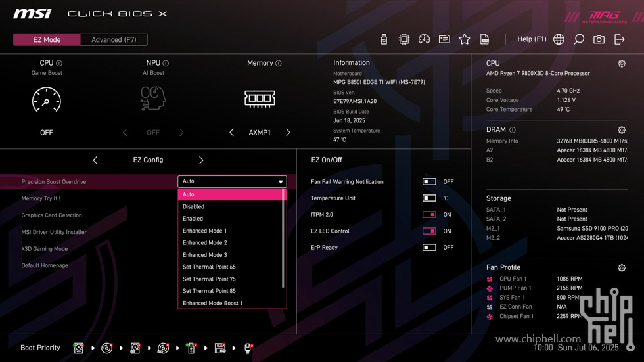Click left arrow beside AXMP1
The width and height of the screenshot is (644, 362).
coord(231,133)
